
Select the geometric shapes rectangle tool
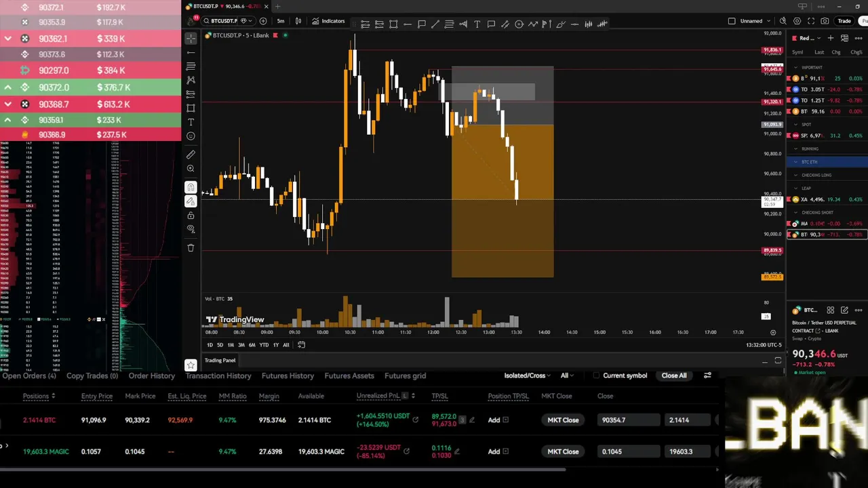click(191, 108)
